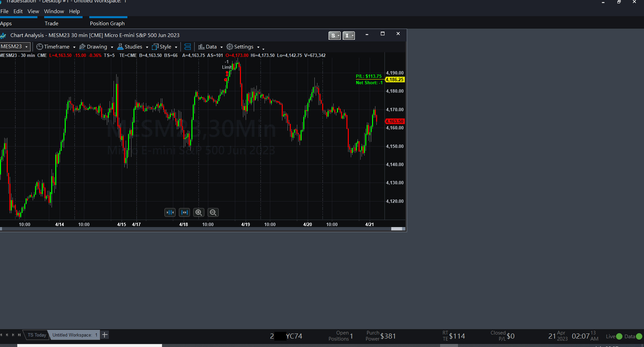Go to the first workspace tab arrow
Viewport: 644px width, 347px height.
[1, 335]
